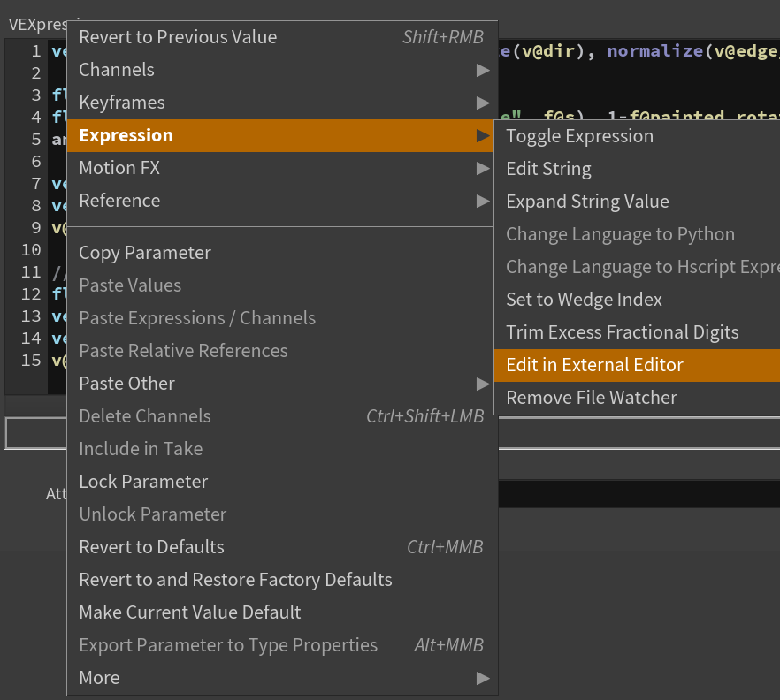Click the arrow beside Paste Other
The image size is (780, 700).
tap(483, 384)
